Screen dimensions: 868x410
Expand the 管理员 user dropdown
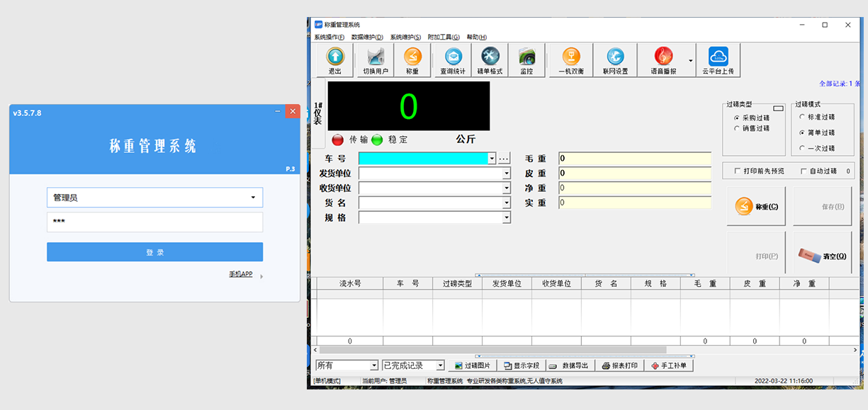click(253, 198)
